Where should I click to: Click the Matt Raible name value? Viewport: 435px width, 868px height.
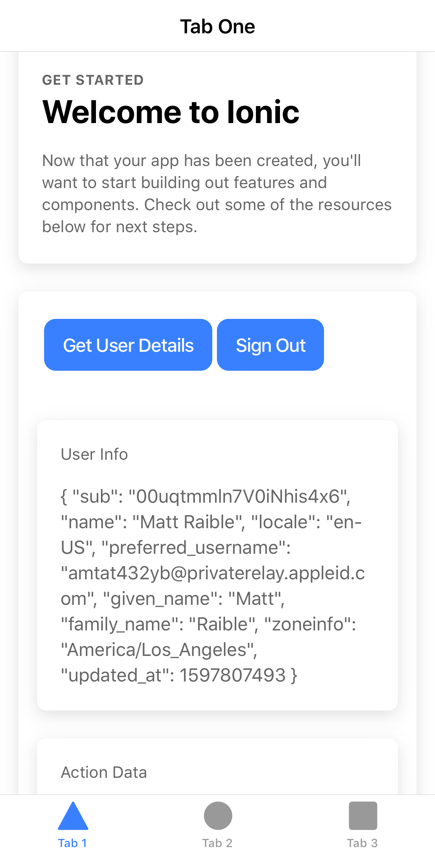pyautogui.click(x=188, y=522)
